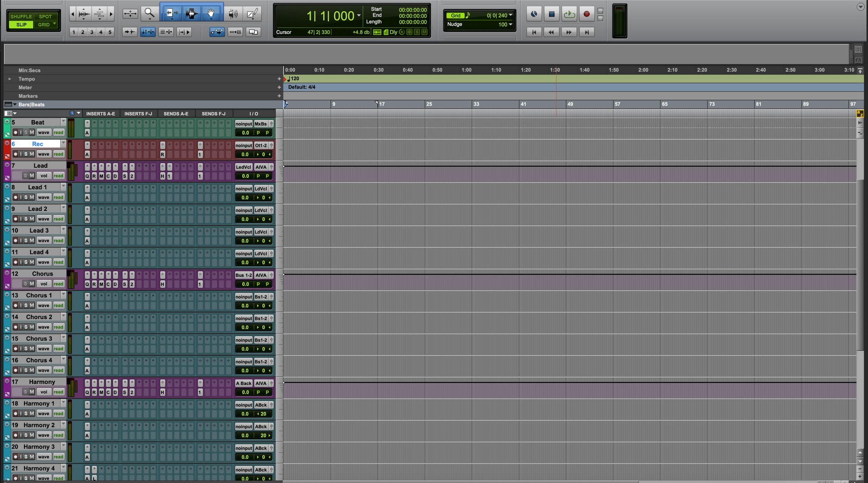Screen dimensions: 868x483
Task: Enable SHUFFLE edit mode
Action: 21,17
